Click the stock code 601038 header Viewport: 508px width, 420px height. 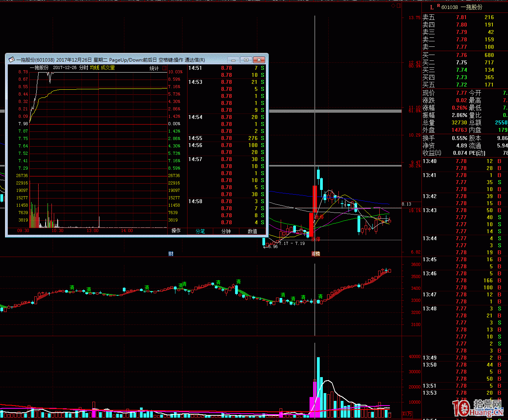(x=450, y=7)
